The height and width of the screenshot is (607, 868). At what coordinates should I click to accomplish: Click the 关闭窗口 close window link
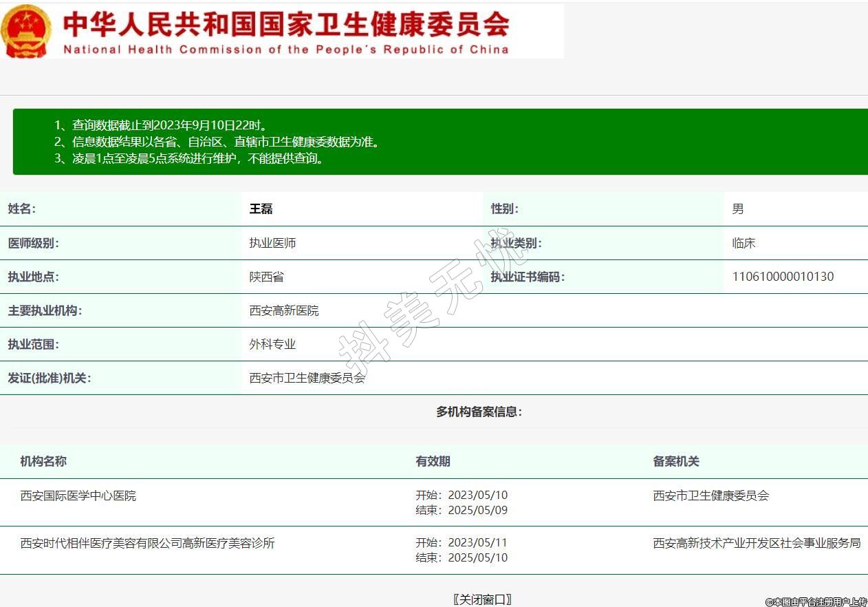[482, 599]
